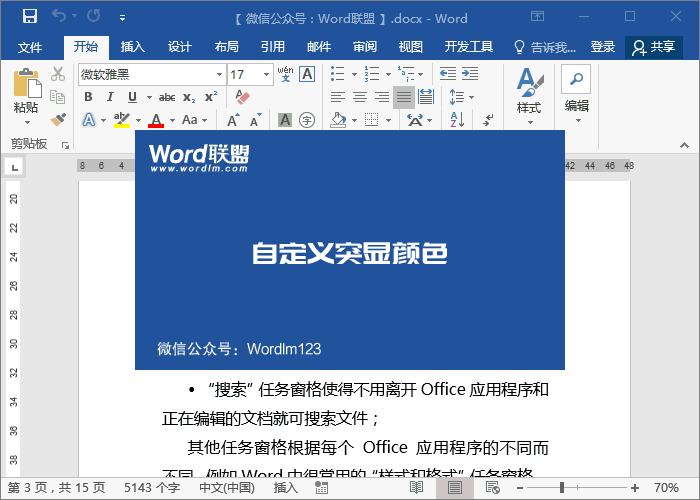700x500 pixels.
Task: Apply yellow text highlight color
Action: (x=121, y=120)
